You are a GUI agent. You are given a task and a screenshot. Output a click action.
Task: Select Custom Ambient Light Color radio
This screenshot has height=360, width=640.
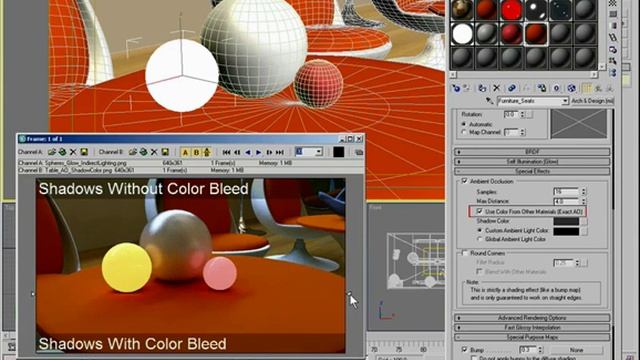[480, 231]
